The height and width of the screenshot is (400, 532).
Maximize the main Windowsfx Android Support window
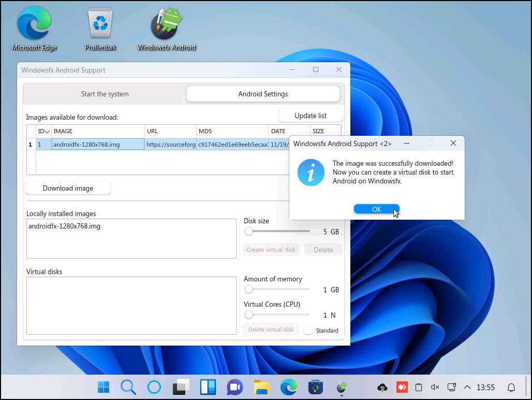click(316, 69)
